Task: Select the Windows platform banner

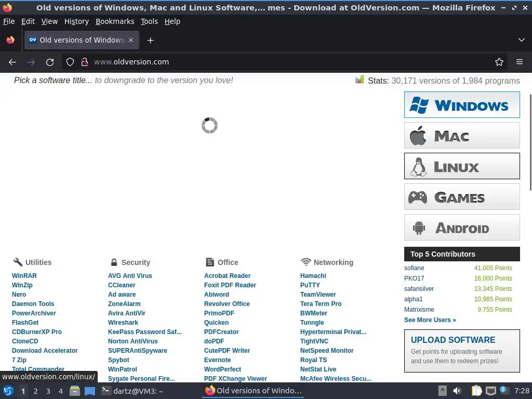Action: coord(462,105)
